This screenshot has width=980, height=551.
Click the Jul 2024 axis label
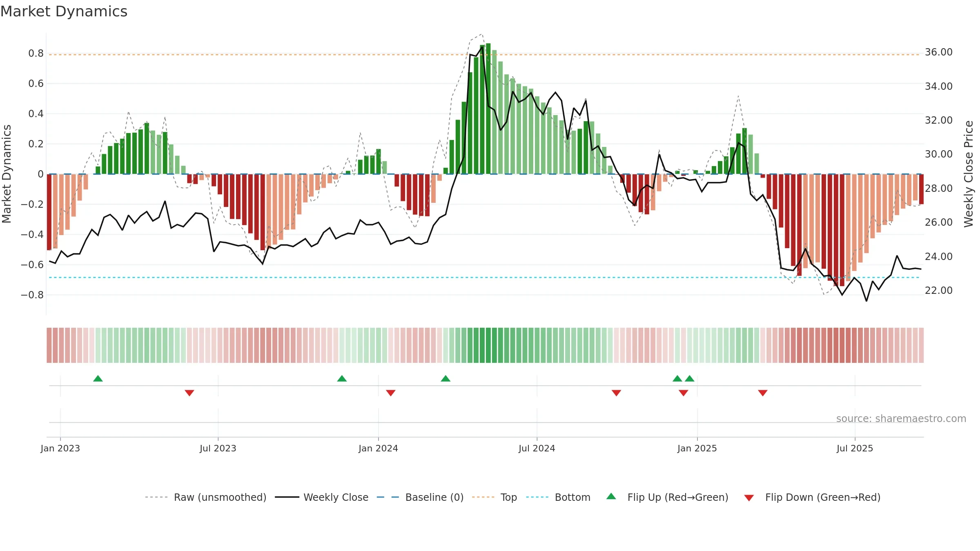[x=537, y=448]
